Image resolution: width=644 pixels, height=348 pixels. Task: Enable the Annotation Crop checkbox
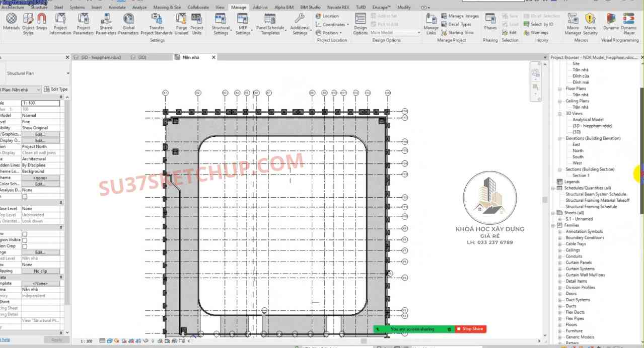(25, 246)
